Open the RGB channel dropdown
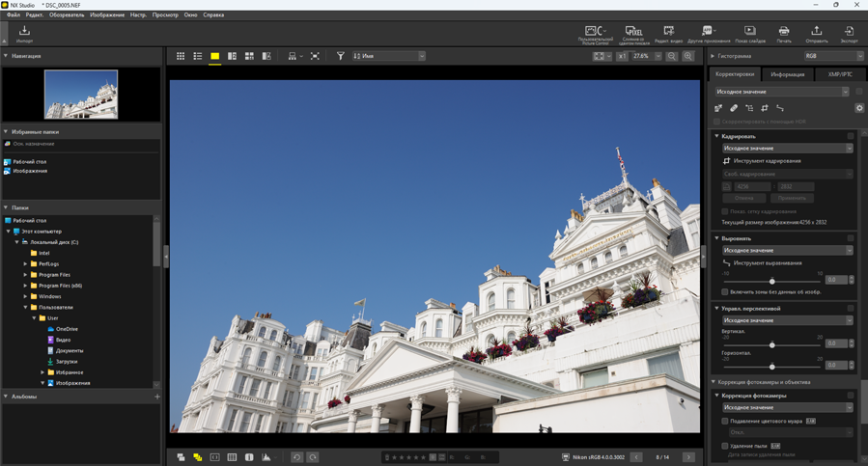868x466 pixels. point(833,56)
